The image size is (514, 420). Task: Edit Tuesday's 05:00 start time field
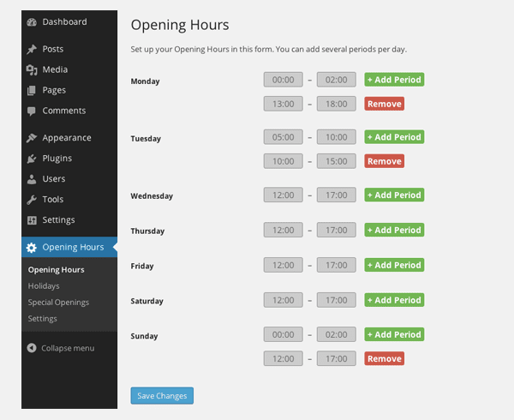284,137
